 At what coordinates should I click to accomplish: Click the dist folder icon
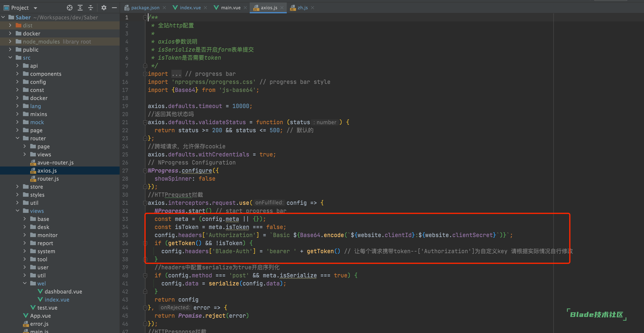(x=19, y=25)
